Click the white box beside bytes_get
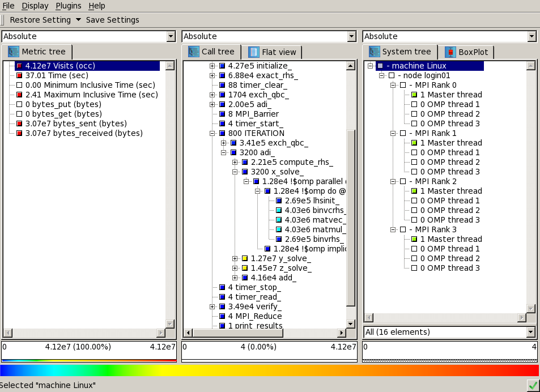The height and width of the screenshot is (392, 540). tap(19, 114)
